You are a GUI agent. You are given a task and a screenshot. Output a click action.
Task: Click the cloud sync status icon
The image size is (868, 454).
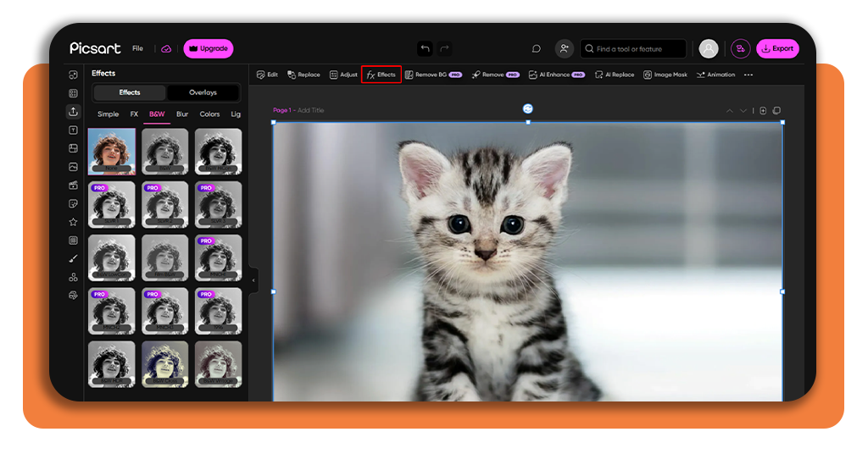[166, 48]
